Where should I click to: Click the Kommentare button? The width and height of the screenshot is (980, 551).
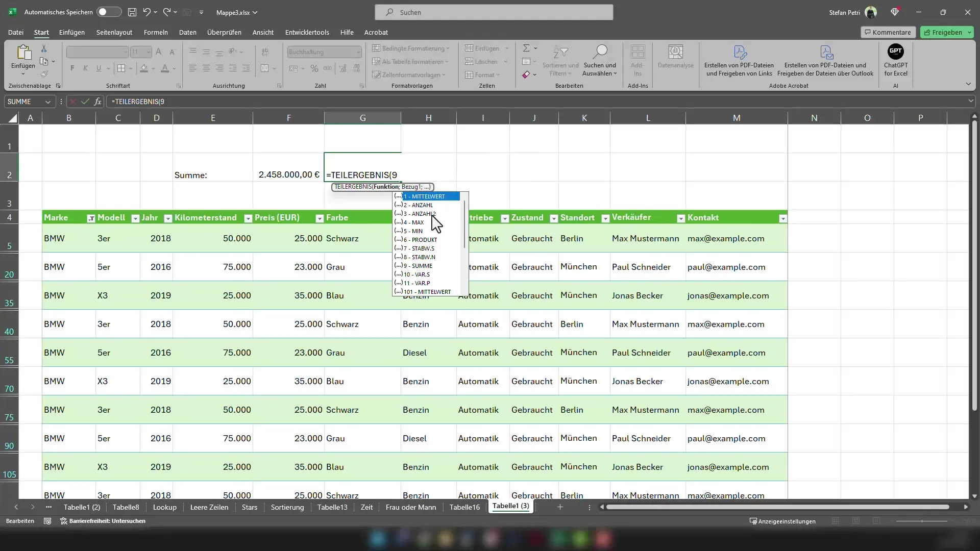click(x=887, y=32)
